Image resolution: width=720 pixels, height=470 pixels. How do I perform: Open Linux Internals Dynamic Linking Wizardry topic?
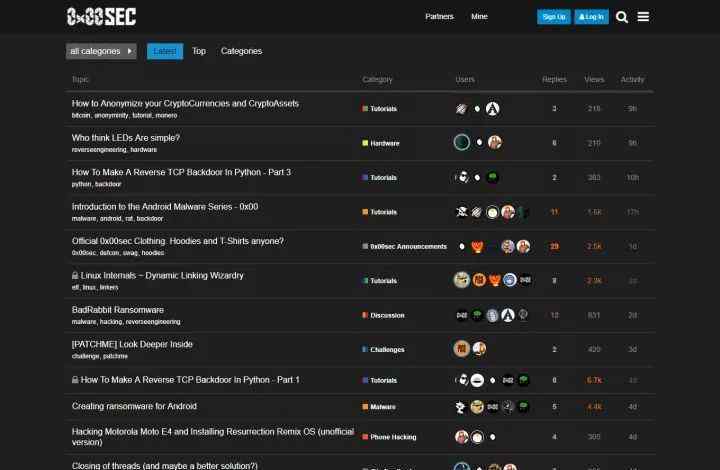(162, 275)
